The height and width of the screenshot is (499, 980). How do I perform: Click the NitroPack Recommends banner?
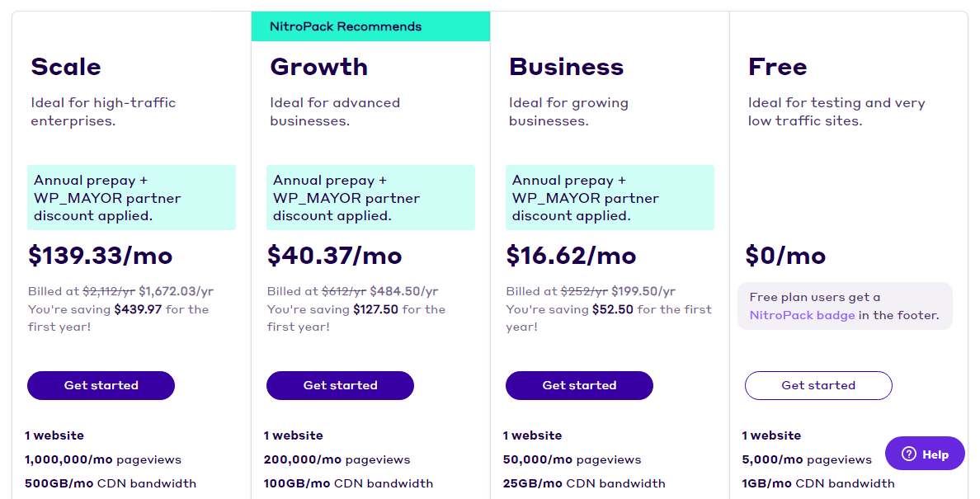tap(370, 26)
